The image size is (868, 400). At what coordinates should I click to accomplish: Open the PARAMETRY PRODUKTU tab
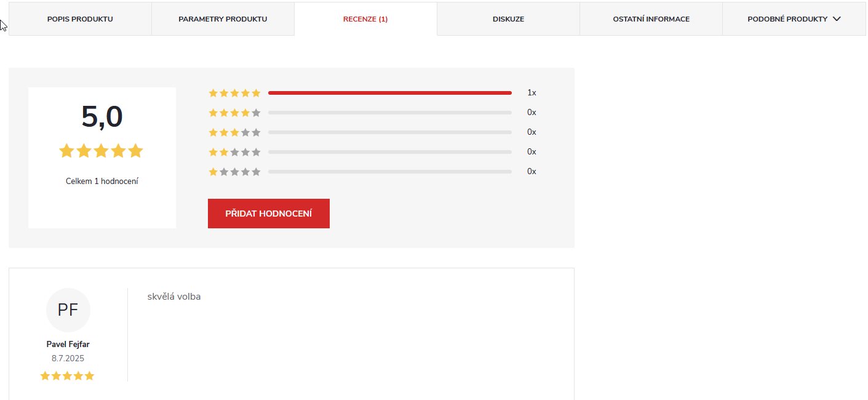tap(223, 18)
